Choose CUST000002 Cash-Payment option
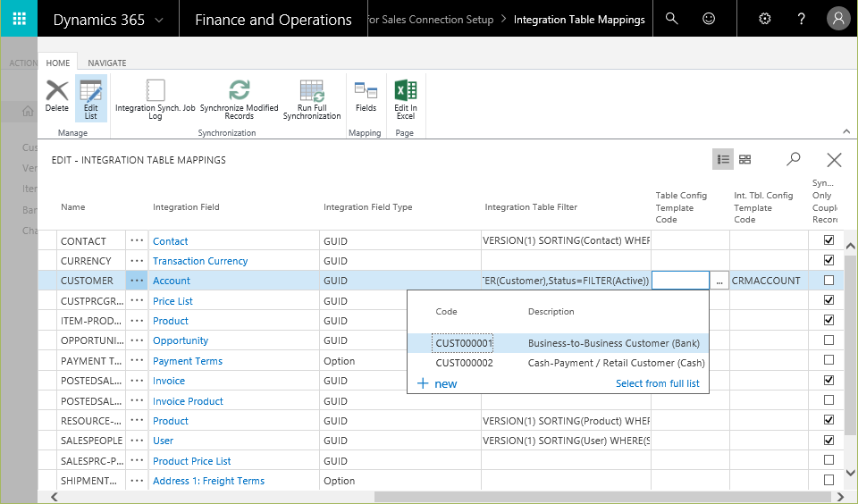The width and height of the screenshot is (858, 504). pyautogui.click(x=558, y=363)
